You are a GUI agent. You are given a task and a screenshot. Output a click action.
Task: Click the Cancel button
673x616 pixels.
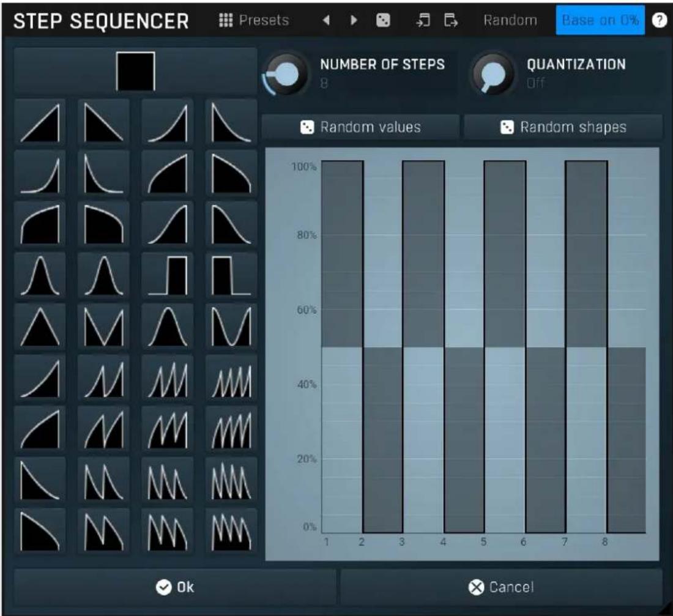point(501,587)
